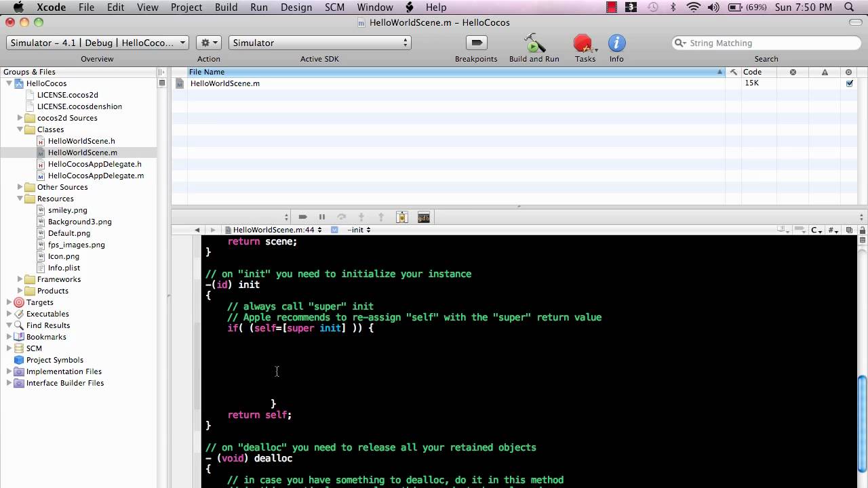Expand the Executables group
868x488 pixels.
(x=9, y=314)
